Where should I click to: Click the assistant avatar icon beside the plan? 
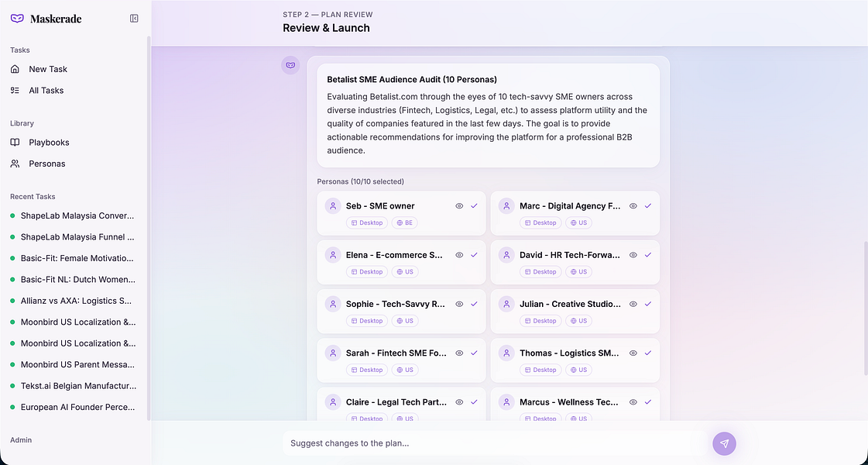290,65
